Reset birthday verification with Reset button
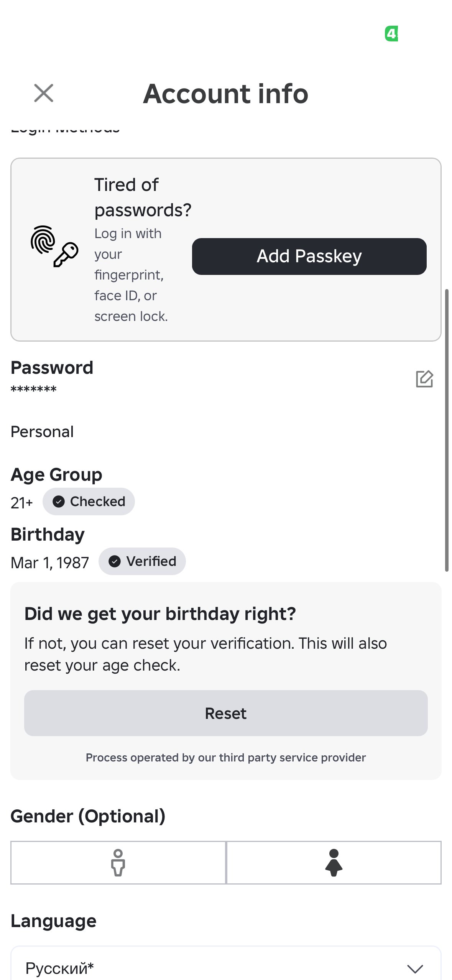The image size is (452, 980). pos(226,713)
